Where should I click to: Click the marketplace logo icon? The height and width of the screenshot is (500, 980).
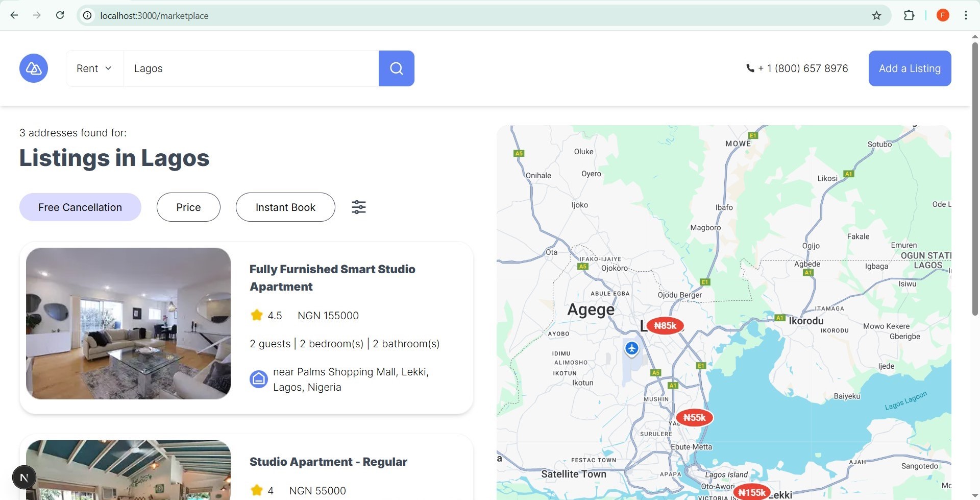pos(33,68)
